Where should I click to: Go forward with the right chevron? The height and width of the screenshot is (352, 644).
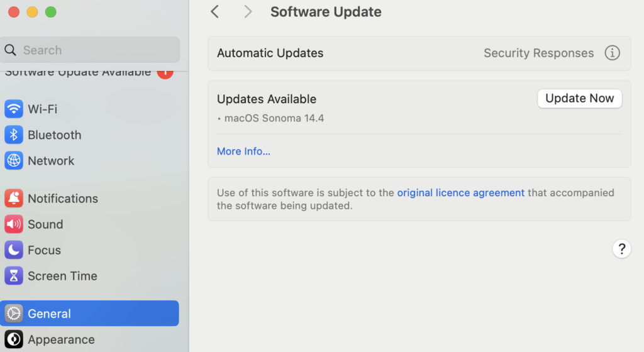coord(248,11)
